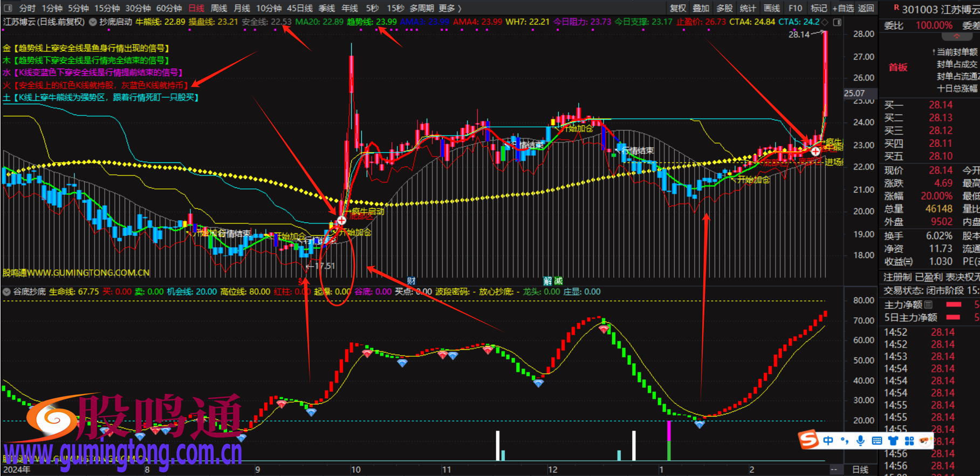
Task: Open Sogou soft keyboard icon
Action: click(876, 441)
